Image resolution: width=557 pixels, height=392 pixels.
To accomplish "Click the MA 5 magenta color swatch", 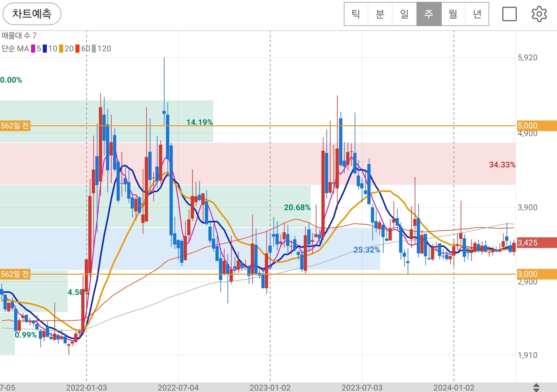I will click(x=33, y=49).
